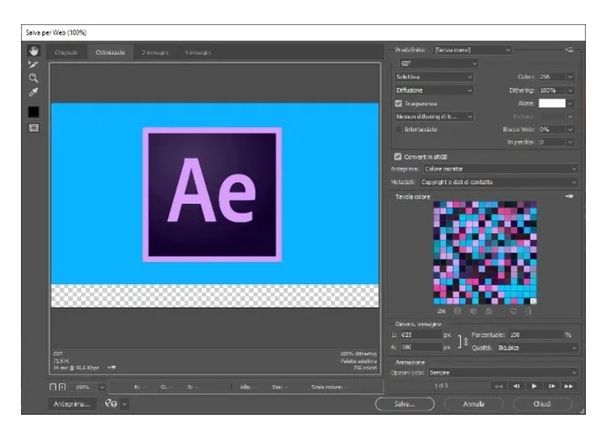
Task: Click the browser preview globe icon
Action: click(111, 404)
